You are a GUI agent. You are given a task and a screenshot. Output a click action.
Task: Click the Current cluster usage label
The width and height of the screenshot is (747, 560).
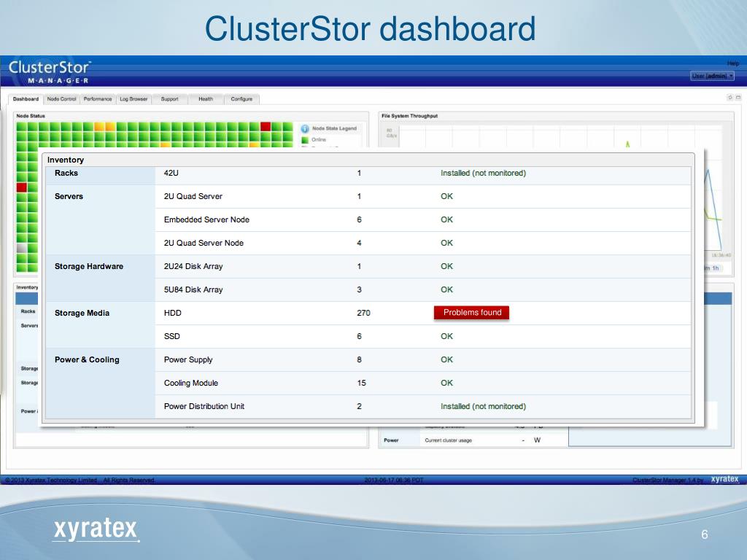coord(449,440)
